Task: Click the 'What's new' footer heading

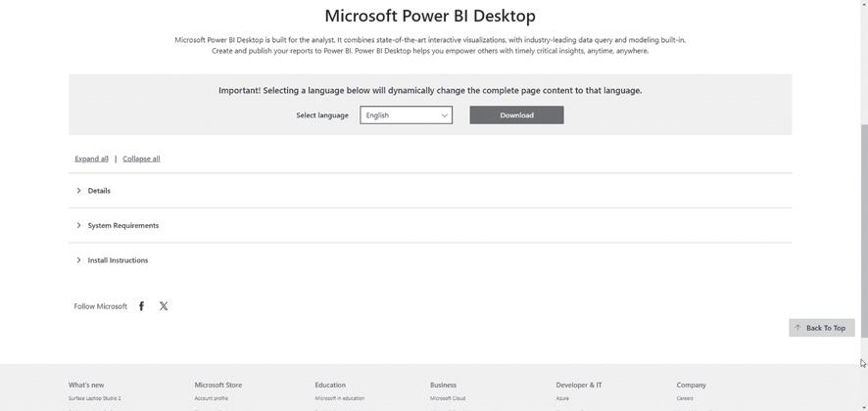Action: point(86,385)
